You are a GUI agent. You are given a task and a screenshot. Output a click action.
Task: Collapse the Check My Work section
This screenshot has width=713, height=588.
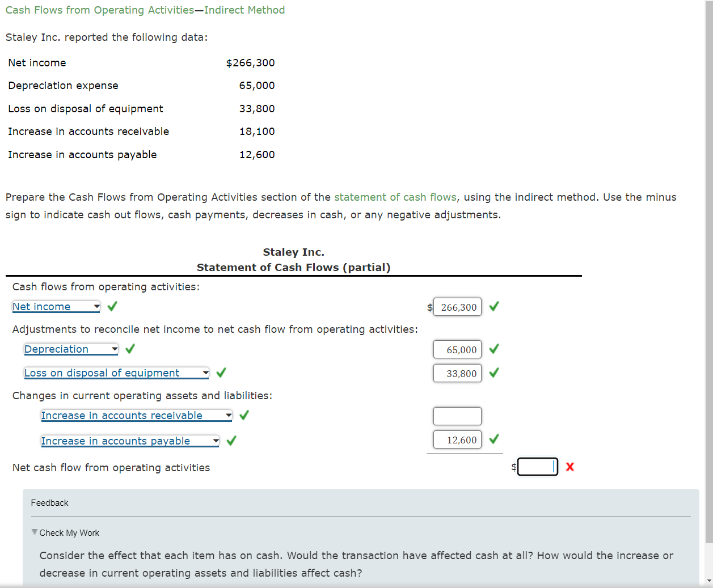(65, 532)
